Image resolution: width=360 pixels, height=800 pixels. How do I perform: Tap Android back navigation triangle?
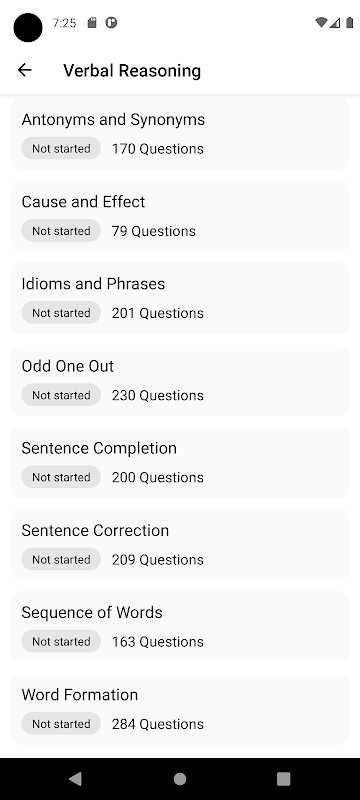tap(75, 779)
